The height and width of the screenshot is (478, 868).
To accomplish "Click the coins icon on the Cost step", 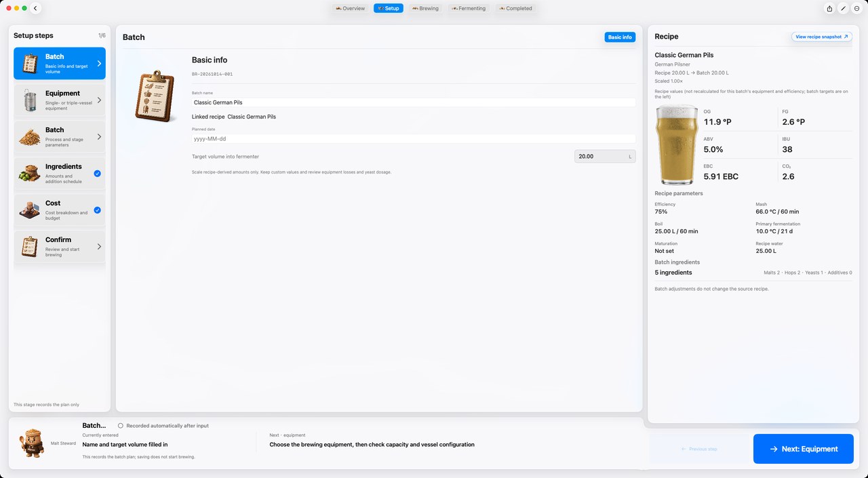I will tap(30, 210).
